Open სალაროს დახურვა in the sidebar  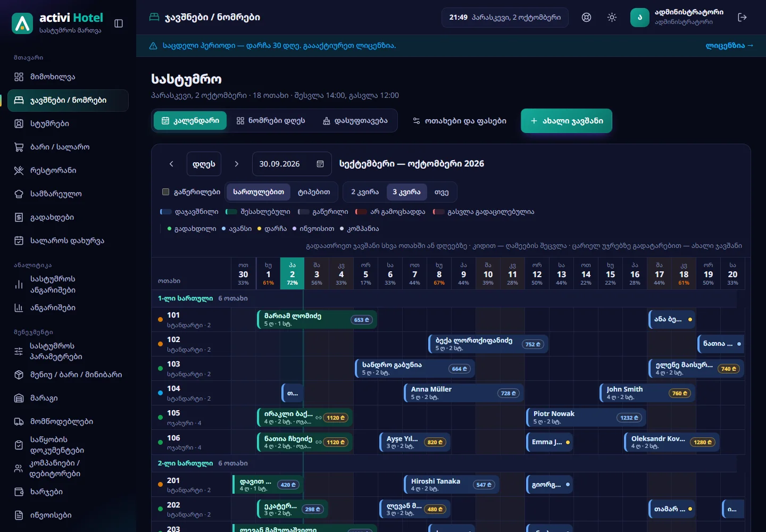coord(68,240)
